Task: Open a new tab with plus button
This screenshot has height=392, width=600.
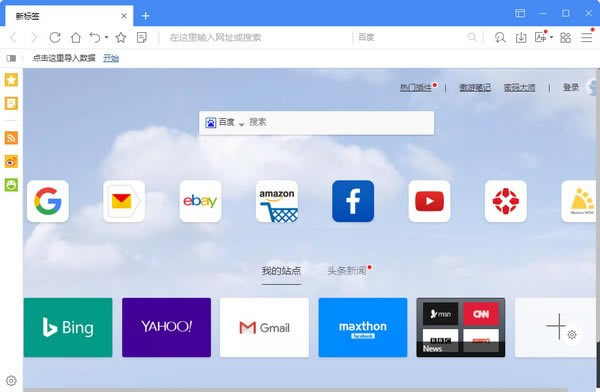Action: click(145, 16)
